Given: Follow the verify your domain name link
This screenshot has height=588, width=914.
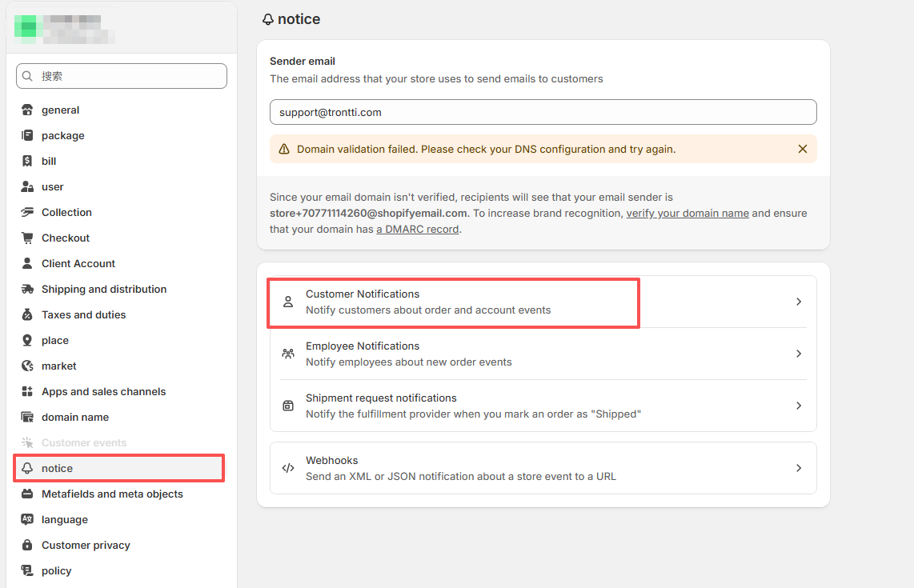Looking at the screenshot, I should (688, 214).
